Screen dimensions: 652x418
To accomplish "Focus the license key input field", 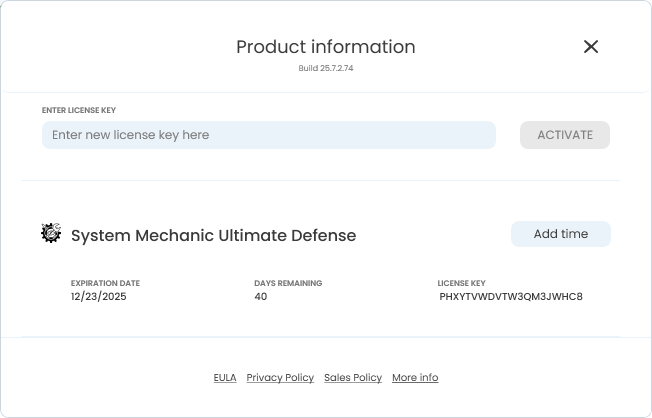I will tap(269, 135).
